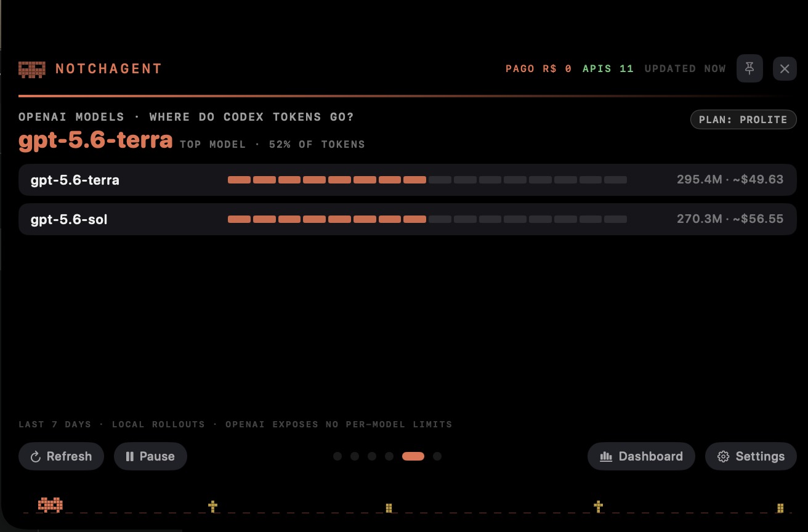Click the APIS 11 status
The image size is (808, 532).
tap(608, 69)
